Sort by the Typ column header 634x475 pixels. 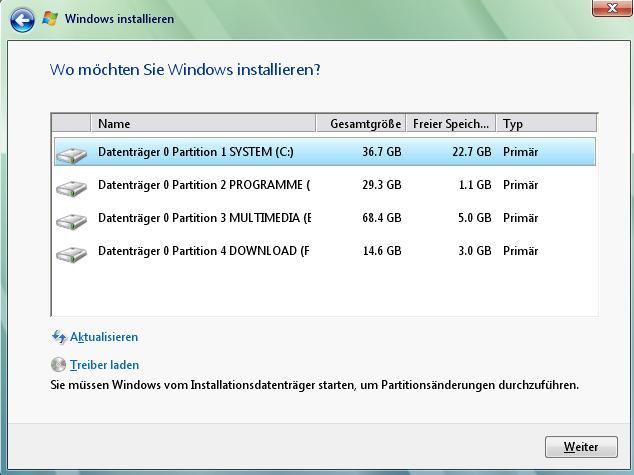546,123
